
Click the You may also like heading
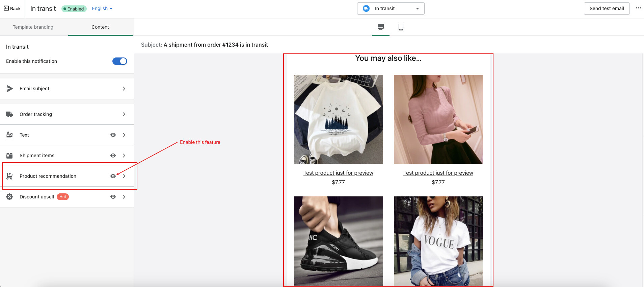point(388,58)
